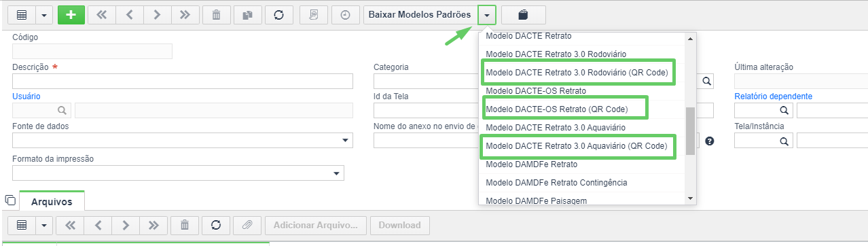The height and width of the screenshot is (246, 868).
Task: Click the briefcase icon in top toolbar
Action: 523,14
